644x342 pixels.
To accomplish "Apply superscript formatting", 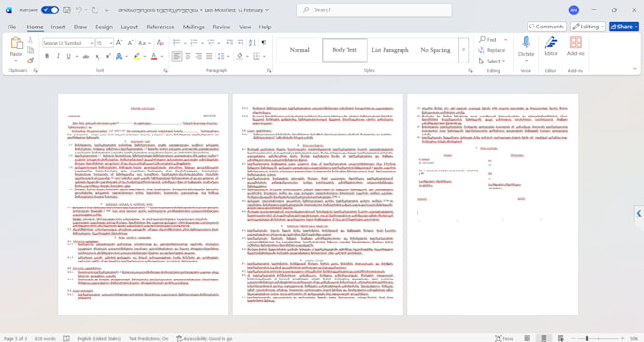I will [x=108, y=56].
